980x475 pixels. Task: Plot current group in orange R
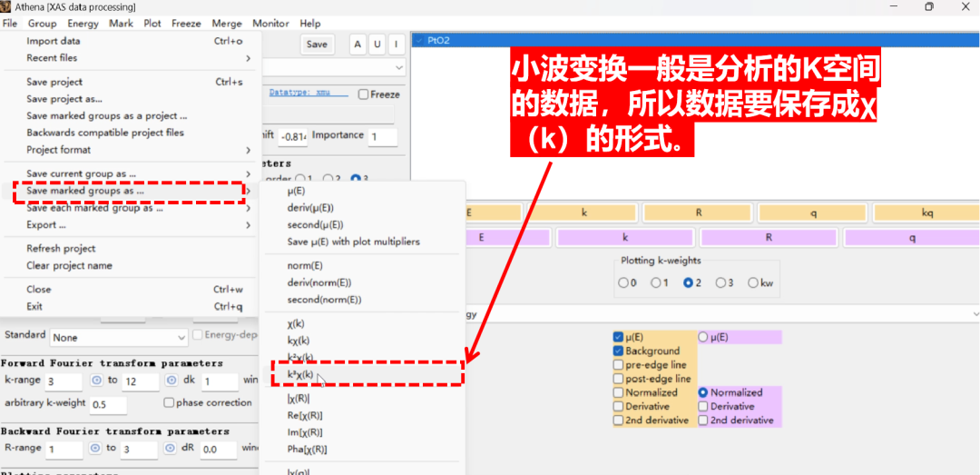click(x=699, y=213)
